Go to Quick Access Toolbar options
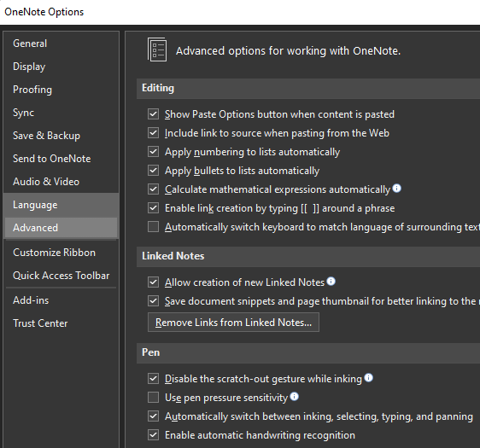This screenshot has width=480, height=448. [61, 276]
